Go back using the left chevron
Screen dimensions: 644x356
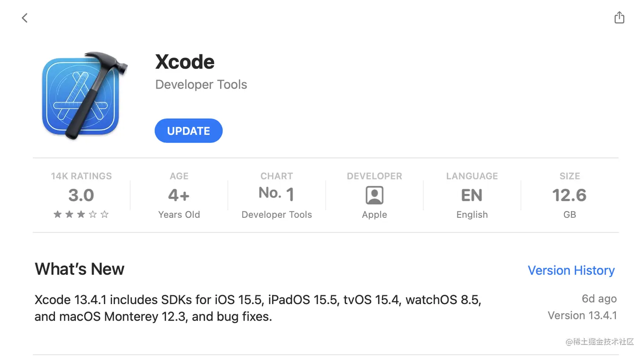coord(25,18)
